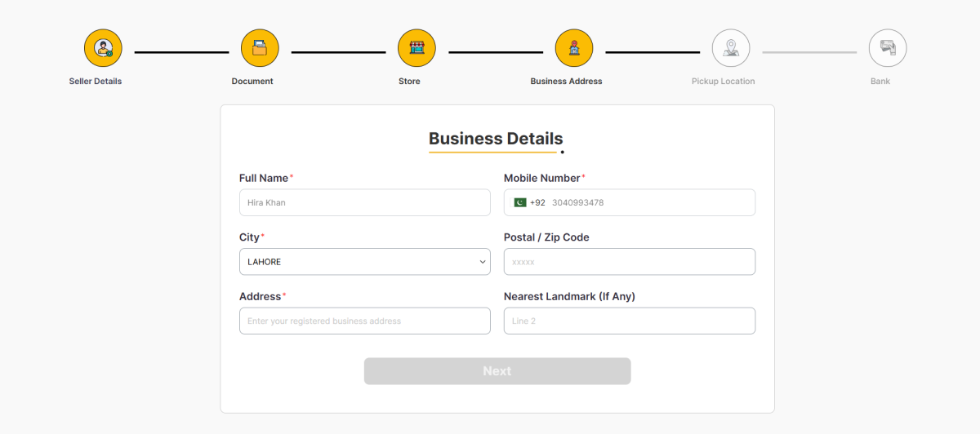Click the Pickup Location step label
This screenshot has height=434, width=980.
723,82
